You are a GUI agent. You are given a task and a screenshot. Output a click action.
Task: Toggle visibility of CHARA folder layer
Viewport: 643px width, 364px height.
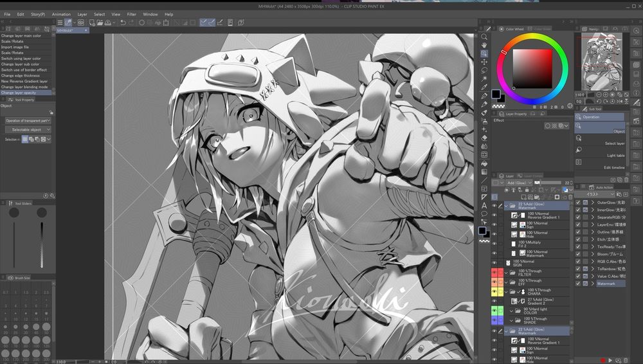click(494, 291)
